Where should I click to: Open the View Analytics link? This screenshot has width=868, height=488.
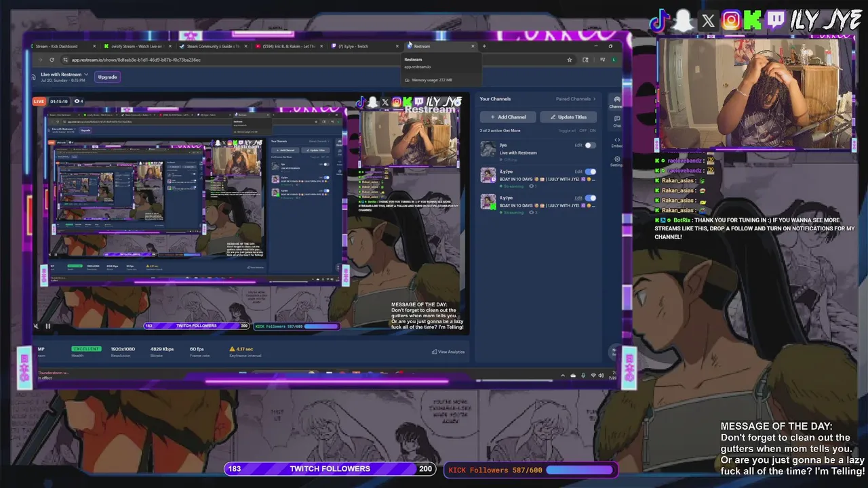[448, 352]
